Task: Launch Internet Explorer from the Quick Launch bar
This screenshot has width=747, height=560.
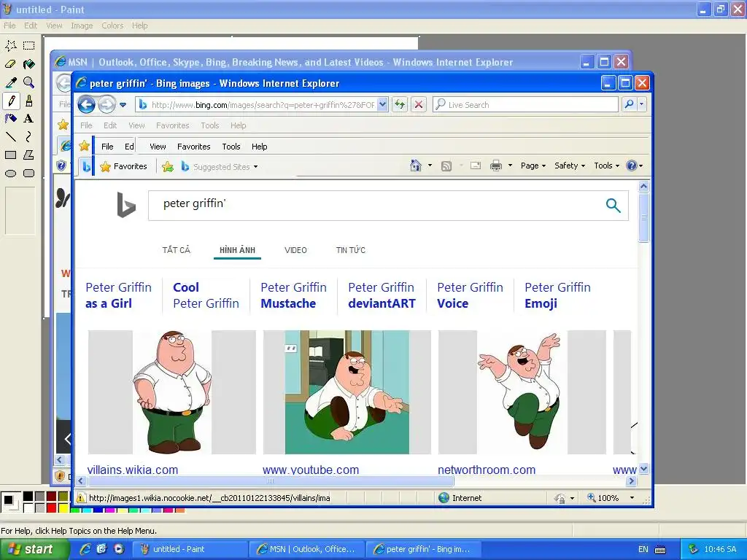Action: point(85,549)
